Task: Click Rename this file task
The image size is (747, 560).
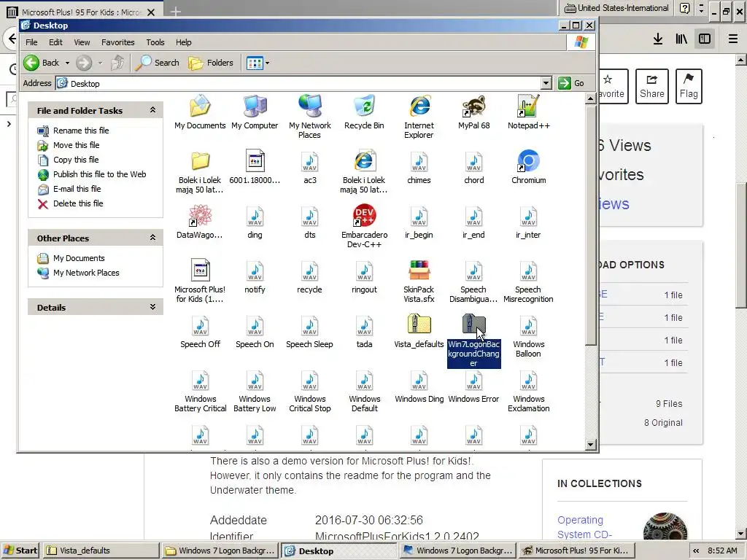Action: pyautogui.click(x=74, y=131)
